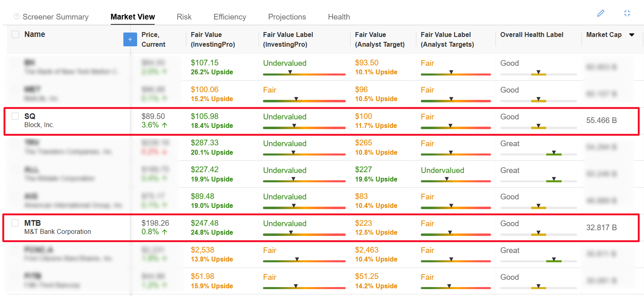Click the green up arrow for SQ price

click(165, 125)
